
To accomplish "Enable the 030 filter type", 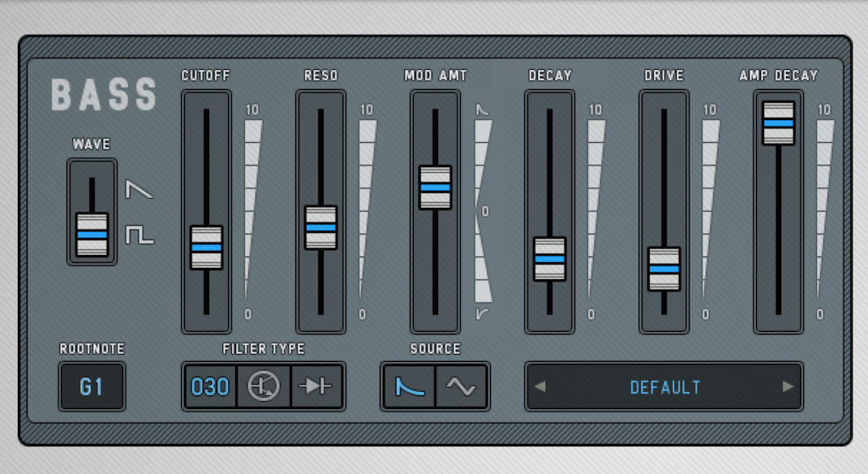I will coord(210,387).
